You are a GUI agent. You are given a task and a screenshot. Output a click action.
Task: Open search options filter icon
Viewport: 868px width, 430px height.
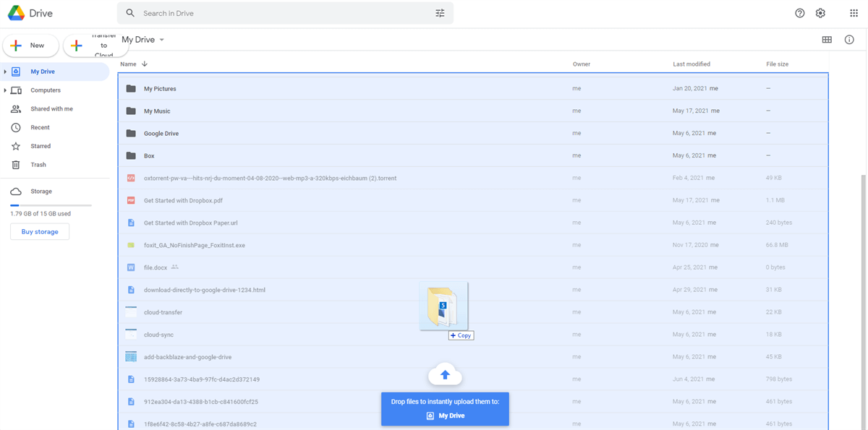[x=440, y=13]
